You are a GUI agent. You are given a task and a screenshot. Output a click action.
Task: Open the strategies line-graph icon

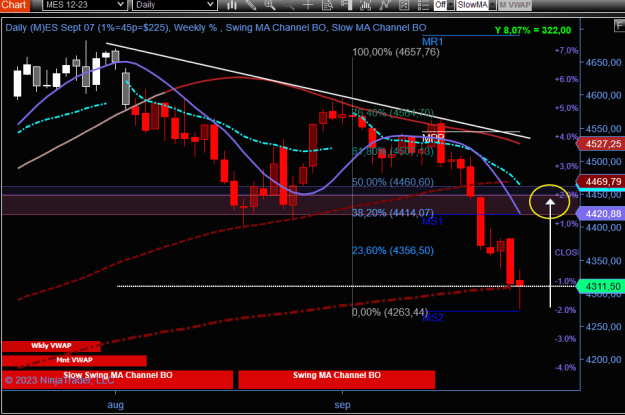(385, 5)
